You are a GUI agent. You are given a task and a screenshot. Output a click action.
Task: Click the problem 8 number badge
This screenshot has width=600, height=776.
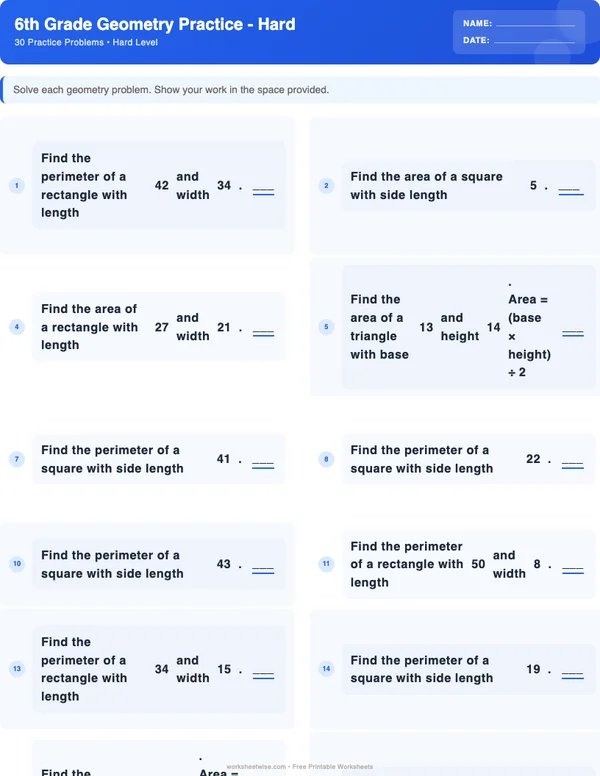[x=326, y=459]
